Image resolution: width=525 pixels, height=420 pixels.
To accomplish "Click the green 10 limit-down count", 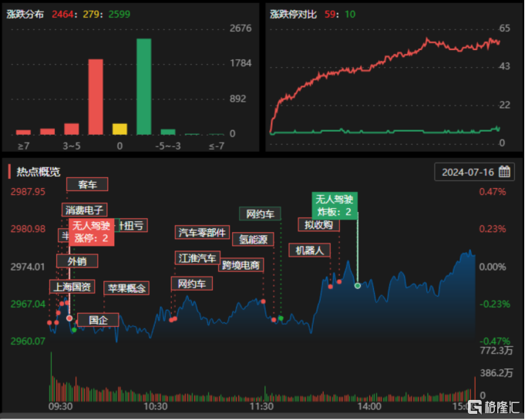I will (350, 14).
